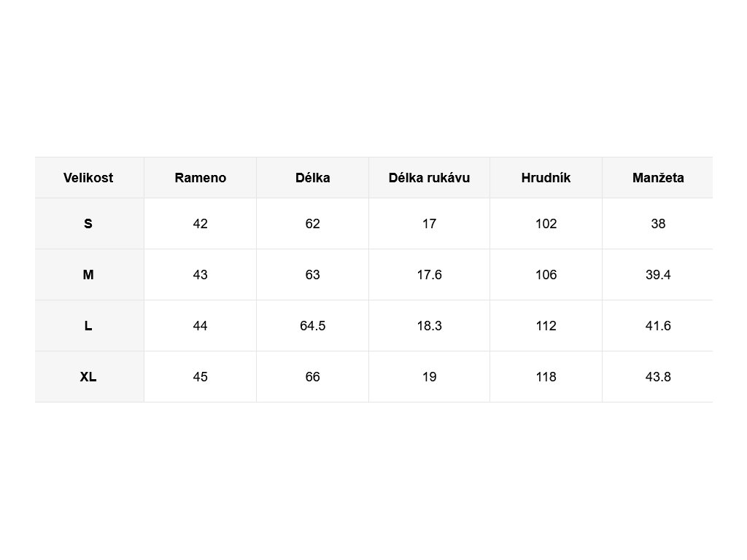Click the 64.5 length value for L
The width and height of the screenshot is (747, 560).
point(313,326)
